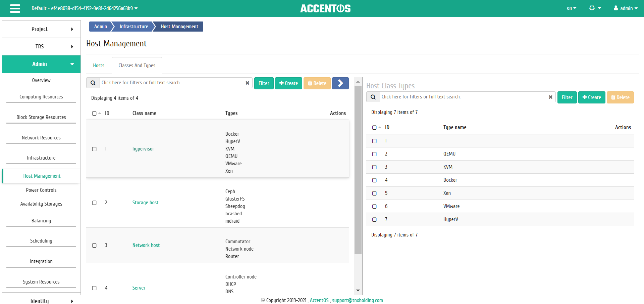Check the hypervisor class row checkbox
Viewport: 644px width, 304px height.
tap(94, 149)
